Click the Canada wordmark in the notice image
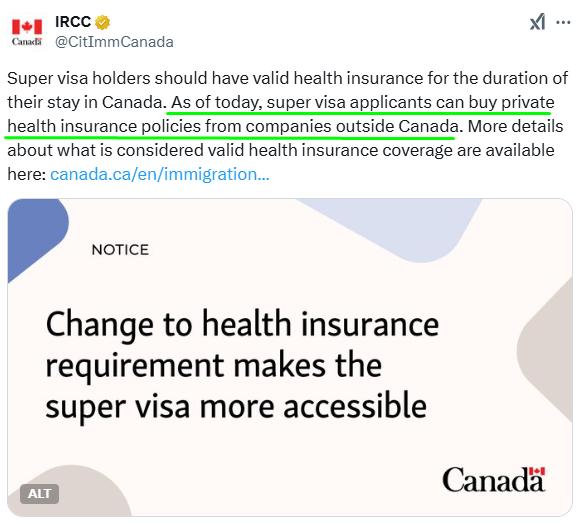 click(x=493, y=479)
